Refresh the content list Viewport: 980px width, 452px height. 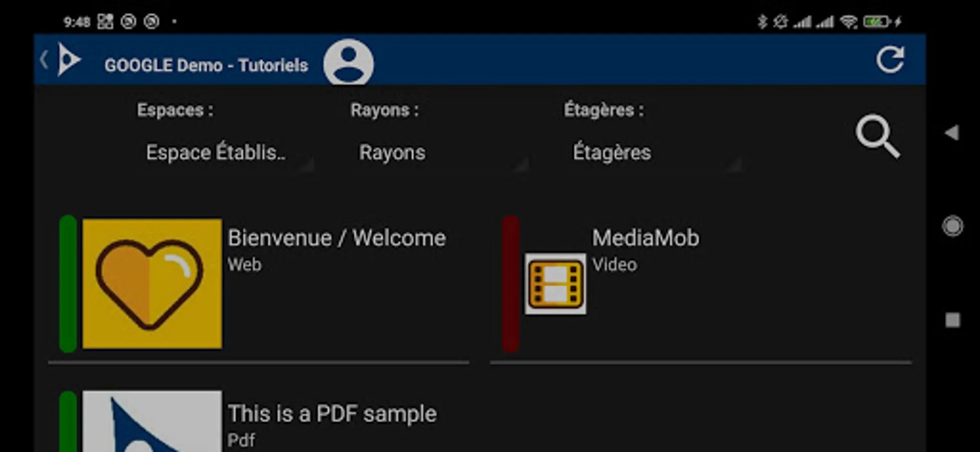(890, 60)
